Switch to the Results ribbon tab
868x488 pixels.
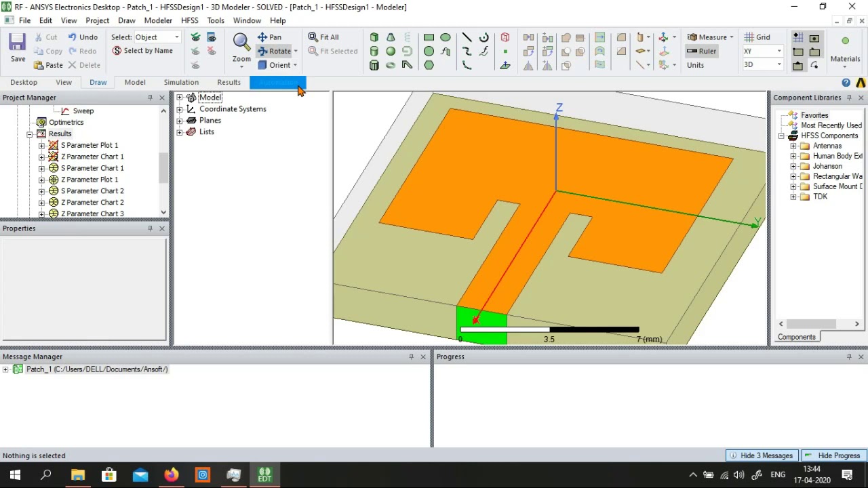click(x=229, y=83)
